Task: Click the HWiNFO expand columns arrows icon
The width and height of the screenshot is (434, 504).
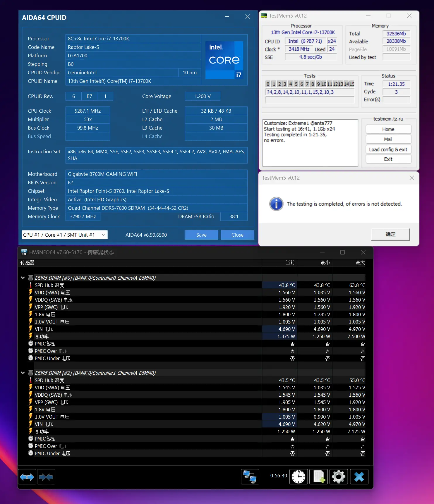Action: click(x=27, y=477)
